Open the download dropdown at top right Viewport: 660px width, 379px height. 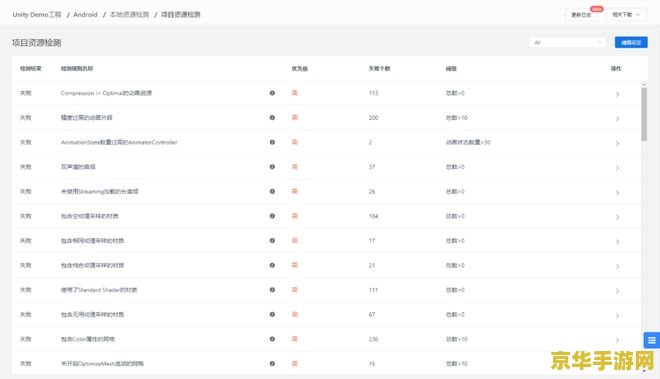coord(626,15)
